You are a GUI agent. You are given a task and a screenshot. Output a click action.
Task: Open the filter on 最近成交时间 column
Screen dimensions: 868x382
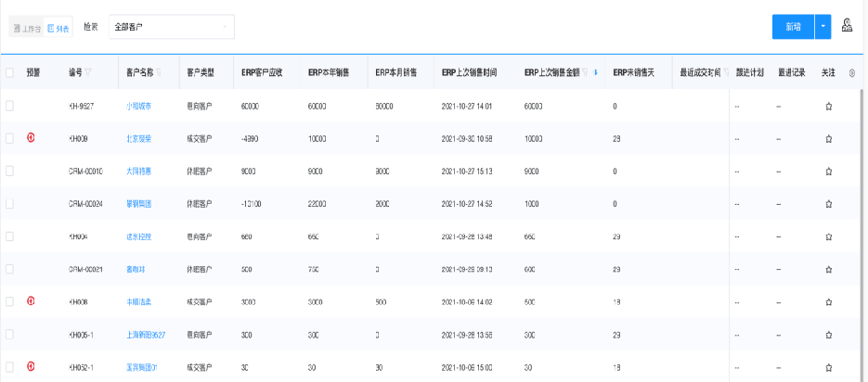coord(725,72)
